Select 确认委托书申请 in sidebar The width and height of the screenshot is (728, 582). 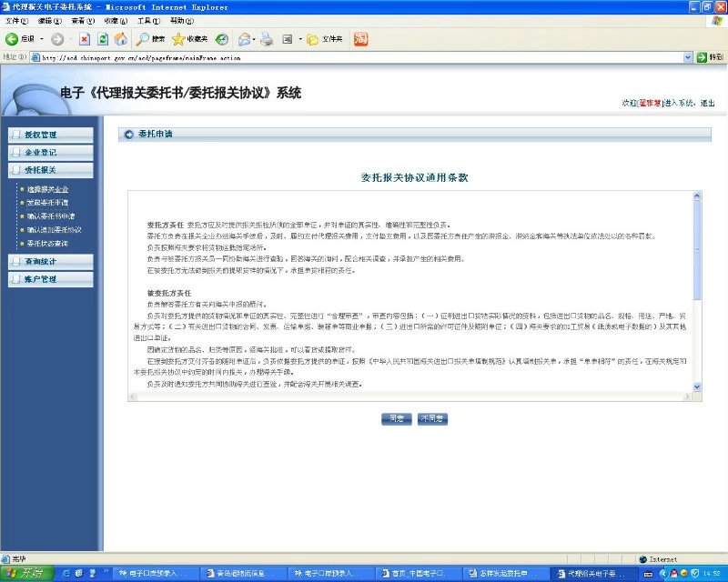(51, 216)
